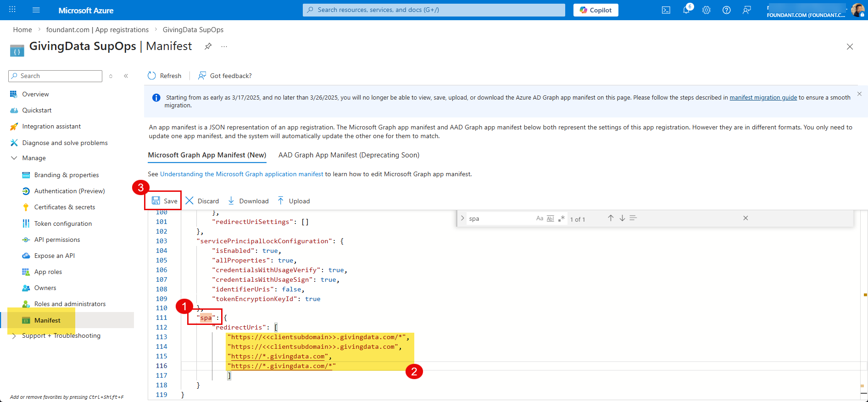The image size is (868, 402).
Task: Go to next match in find widget
Action: pyautogui.click(x=622, y=218)
